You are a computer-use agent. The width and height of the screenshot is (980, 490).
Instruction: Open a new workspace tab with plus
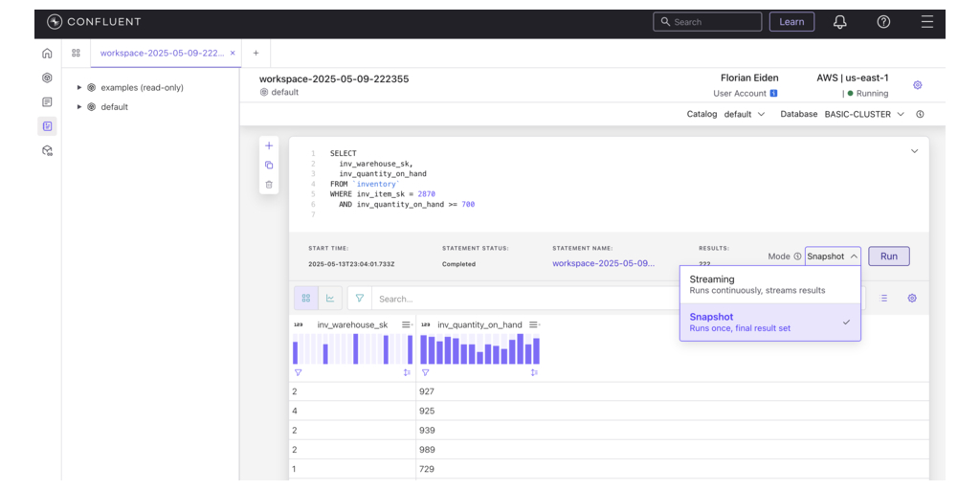[256, 54]
